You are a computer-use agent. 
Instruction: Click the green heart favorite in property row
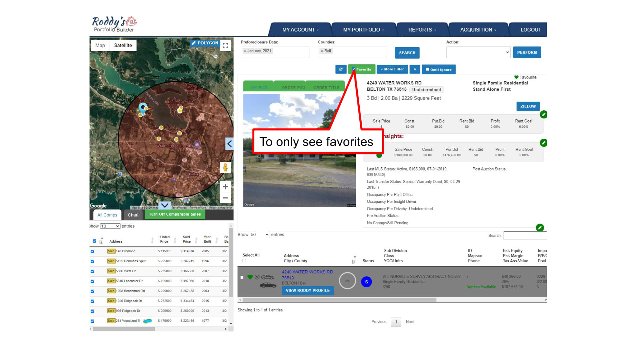coord(250,277)
